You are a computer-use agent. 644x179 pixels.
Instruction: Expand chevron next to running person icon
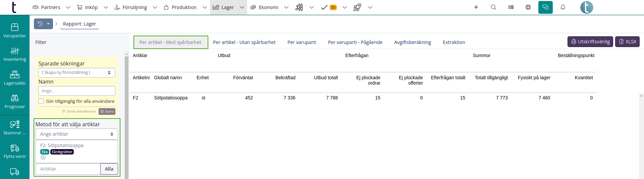pyautogui.click(x=312, y=7)
